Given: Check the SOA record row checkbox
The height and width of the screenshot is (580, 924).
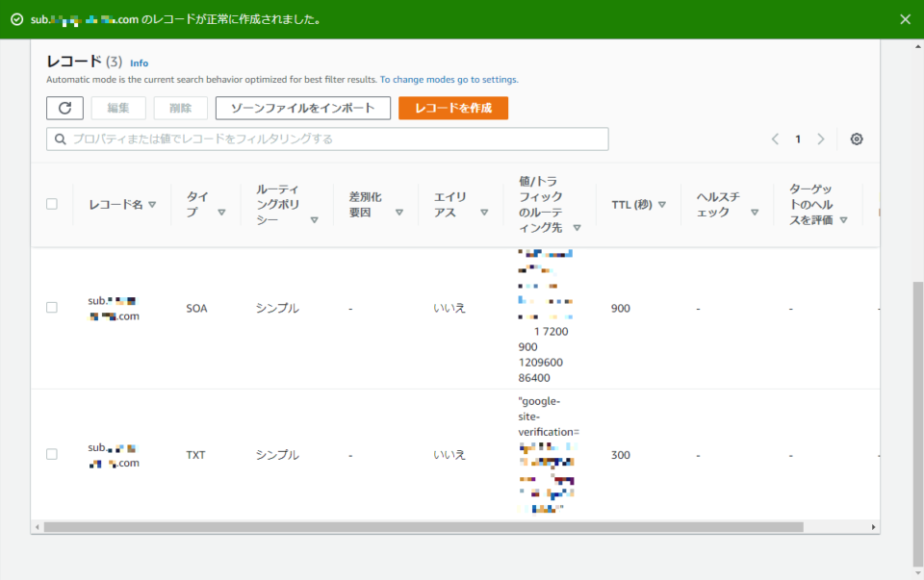Looking at the screenshot, I should (x=52, y=308).
